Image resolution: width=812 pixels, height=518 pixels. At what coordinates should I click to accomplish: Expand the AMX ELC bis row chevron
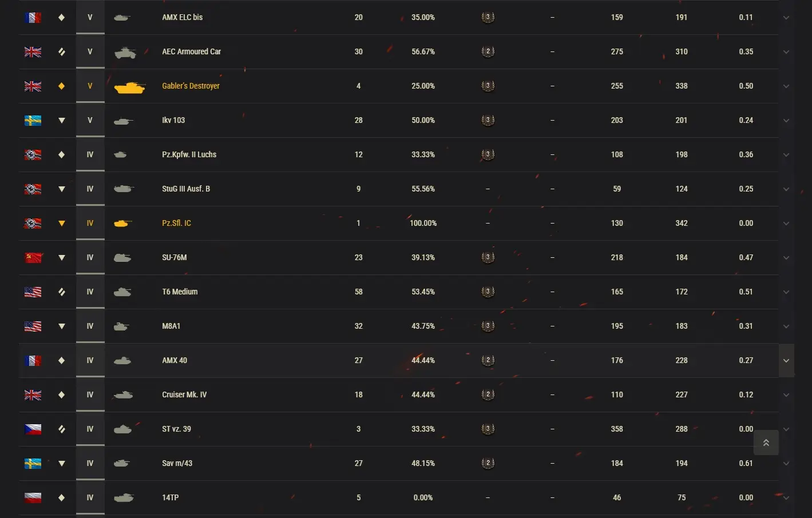[786, 18]
